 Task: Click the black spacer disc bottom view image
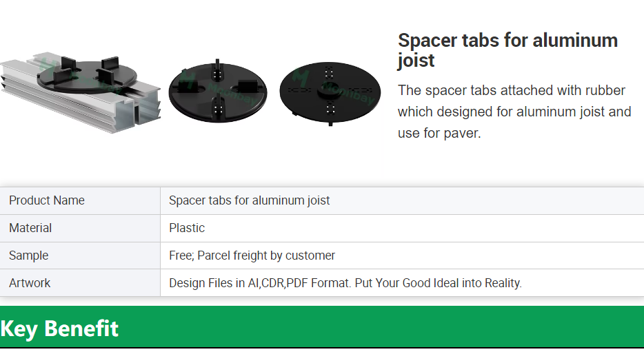click(x=330, y=94)
